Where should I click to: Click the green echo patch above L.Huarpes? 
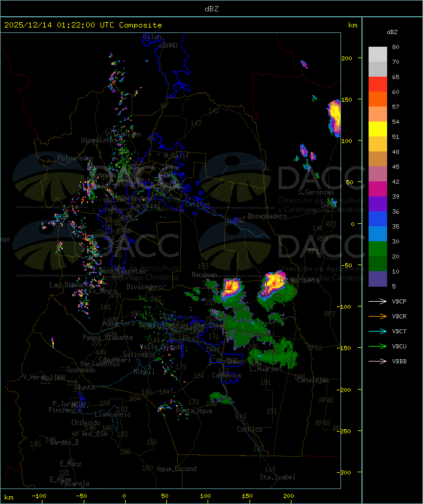[273, 353]
